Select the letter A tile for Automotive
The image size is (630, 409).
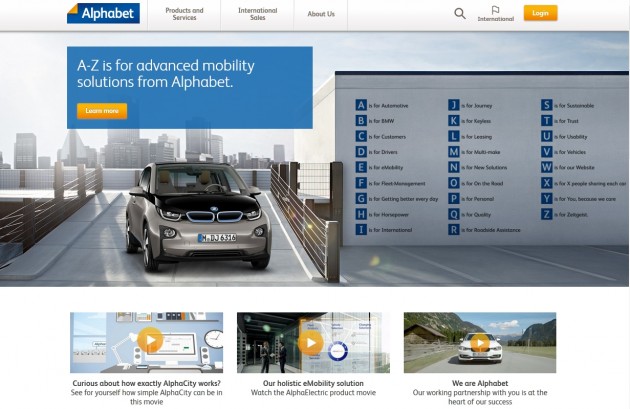tap(361, 105)
